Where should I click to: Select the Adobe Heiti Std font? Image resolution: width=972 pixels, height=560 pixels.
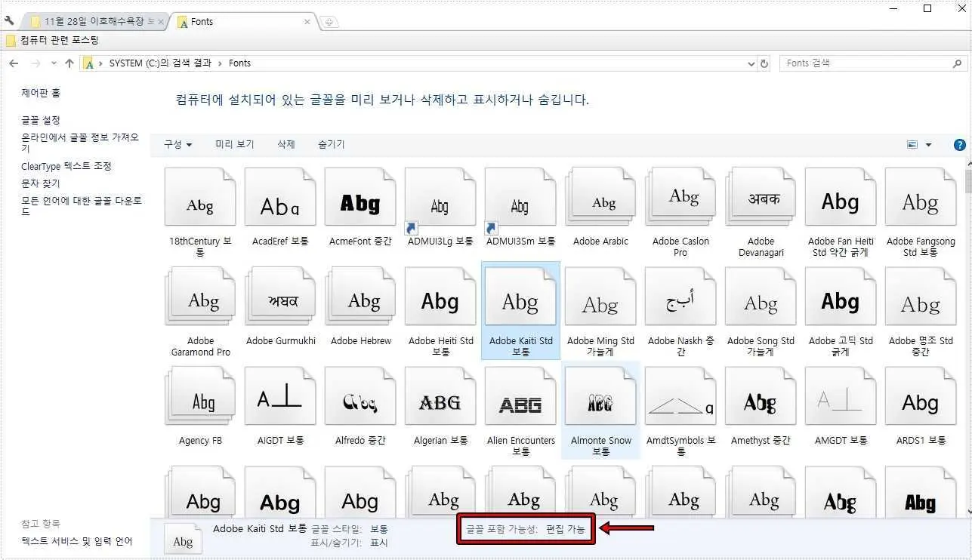[440, 297]
